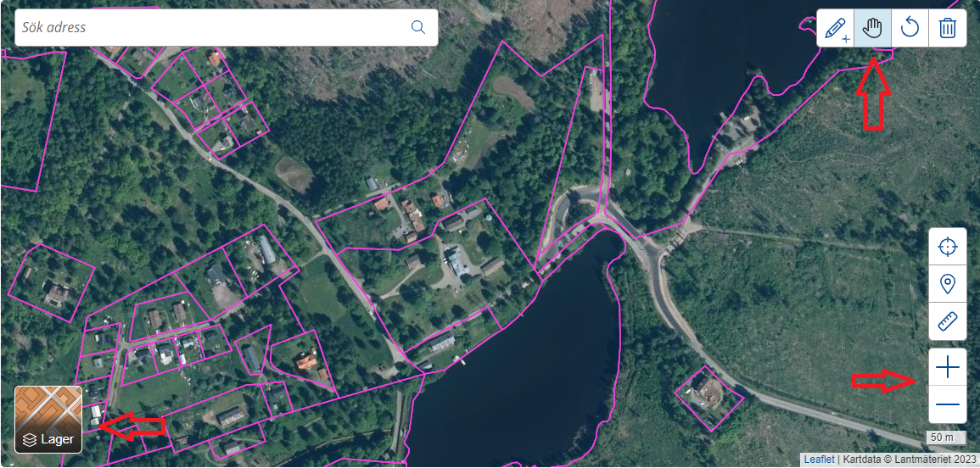Image resolution: width=980 pixels, height=468 pixels.
Task: Open the Lager layers panel
Action: pyautogui.click(x=48, y=420)
